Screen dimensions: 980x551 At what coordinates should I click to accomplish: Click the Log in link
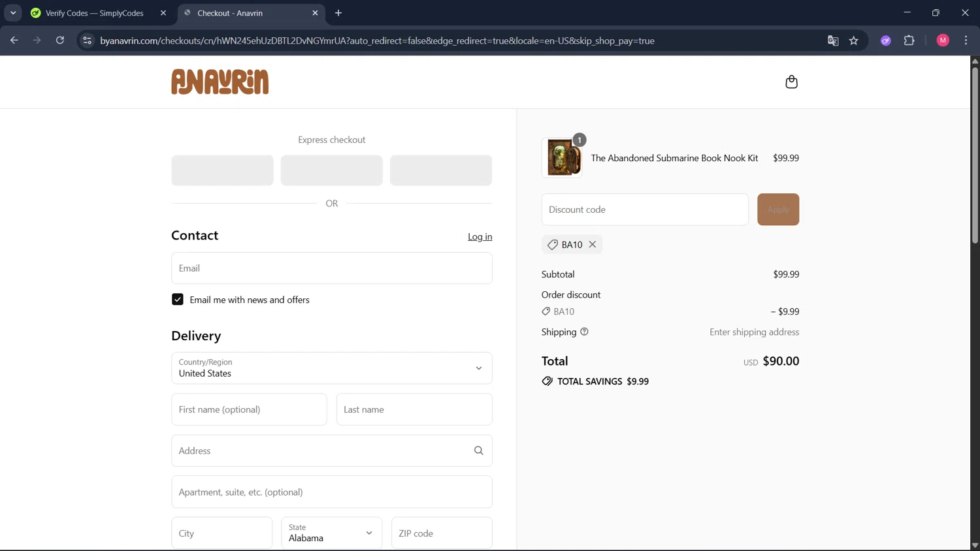480,237
